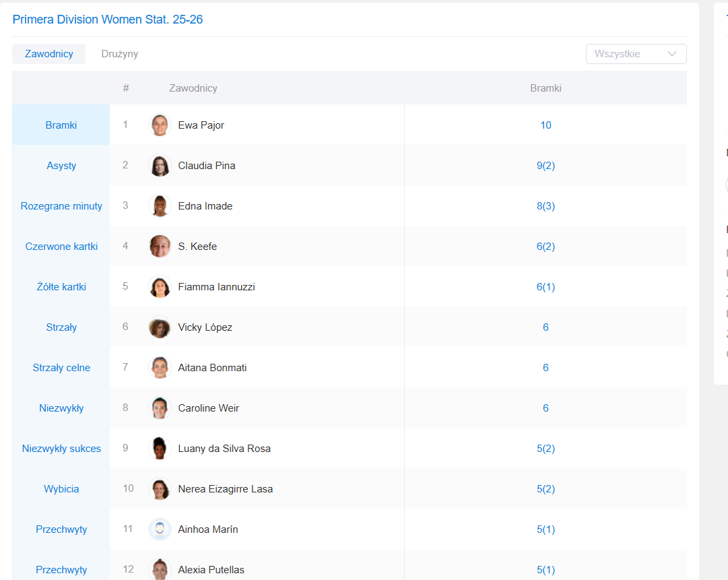Open Edna Imade's avatar image
The width and height of the screenshot is (728, 580).
tap(160, 206)
